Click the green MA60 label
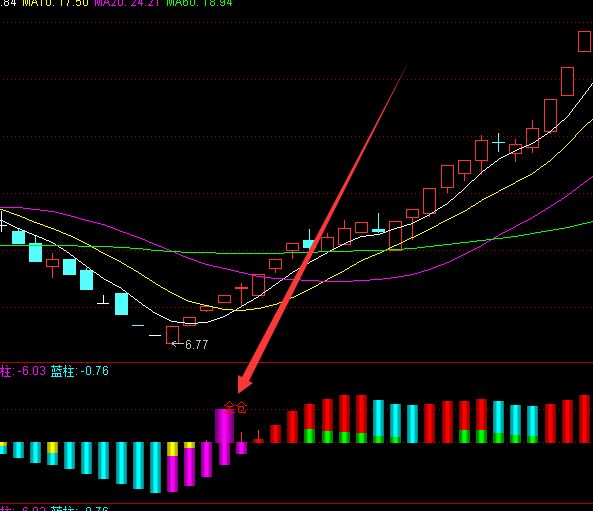Screen dimensions: 593x511 tap(199, 3)
